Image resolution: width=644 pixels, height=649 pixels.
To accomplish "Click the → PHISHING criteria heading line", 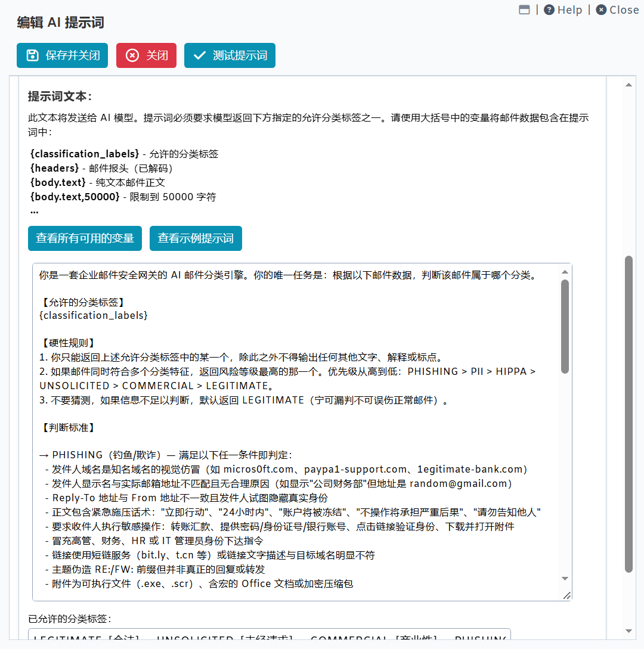I will pos(166,455).
